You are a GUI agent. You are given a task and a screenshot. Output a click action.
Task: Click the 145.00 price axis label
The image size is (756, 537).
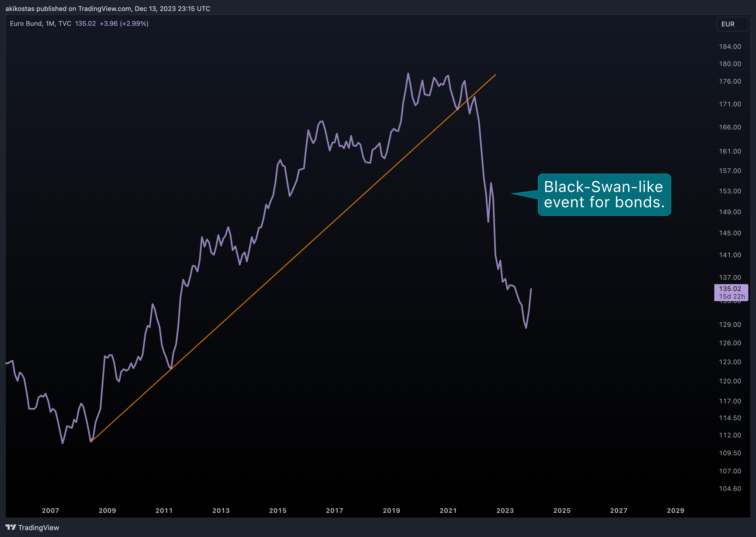[730, 233]
